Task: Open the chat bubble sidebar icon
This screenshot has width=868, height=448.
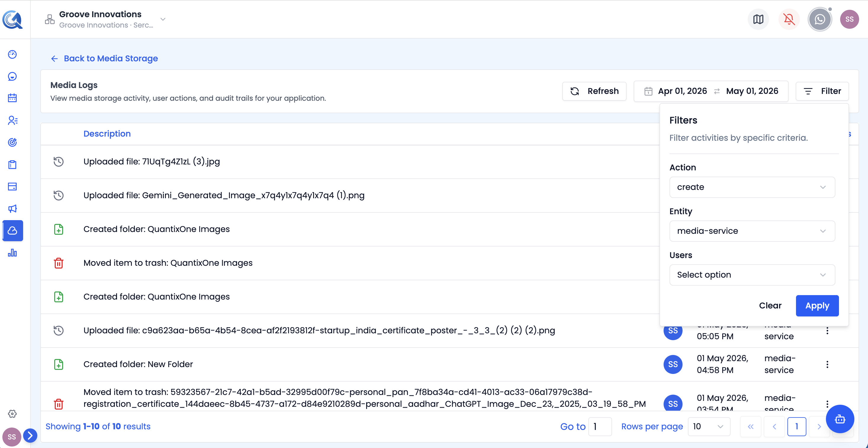Action: pos(12,76)
